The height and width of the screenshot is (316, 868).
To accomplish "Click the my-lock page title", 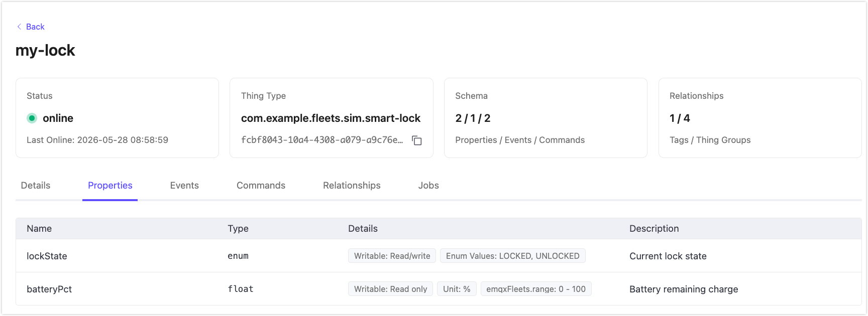I will 45,50.
